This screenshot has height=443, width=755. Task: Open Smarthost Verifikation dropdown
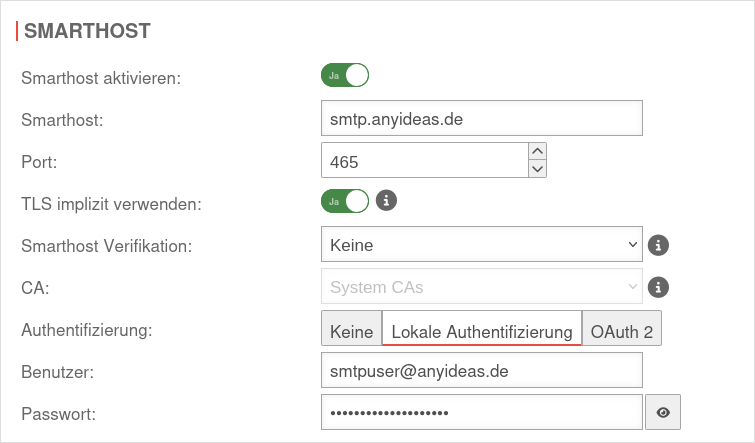pyautogui.click(x=481, y=244)
